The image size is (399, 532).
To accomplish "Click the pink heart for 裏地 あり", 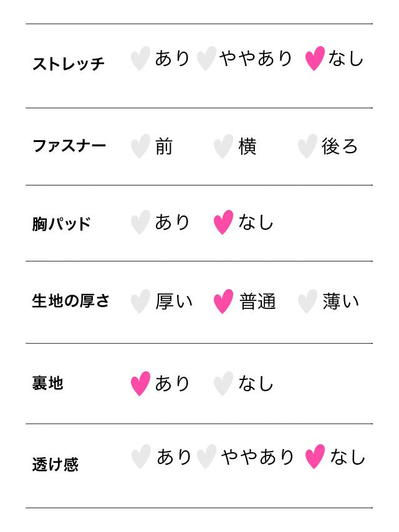I will coord(140,384).
